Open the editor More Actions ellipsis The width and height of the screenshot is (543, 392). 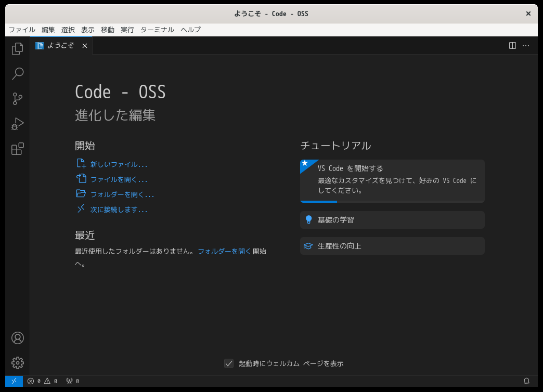coord(526,46)
